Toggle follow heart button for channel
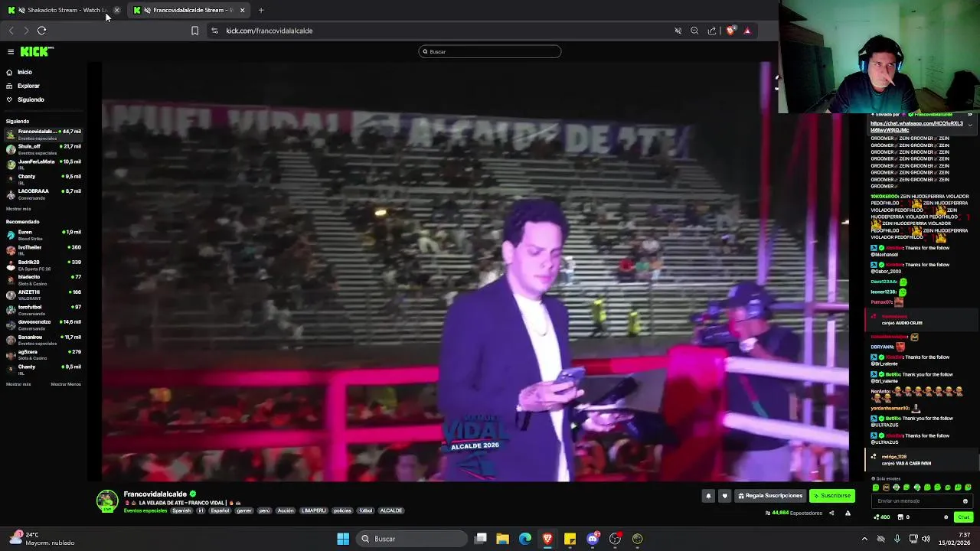Screen dimensions: 980x551 tap(724, 496)
